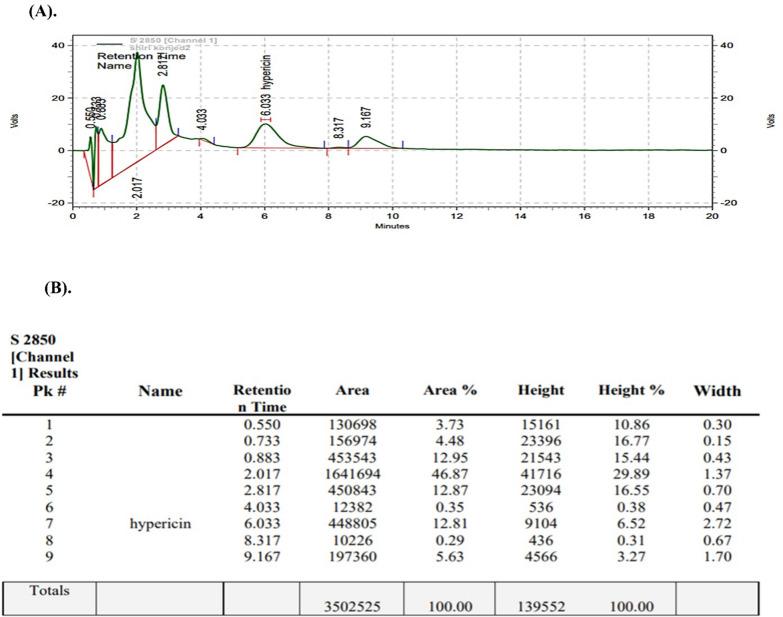Click the Width column header
The image size is (783, 617).
(718, 391)
